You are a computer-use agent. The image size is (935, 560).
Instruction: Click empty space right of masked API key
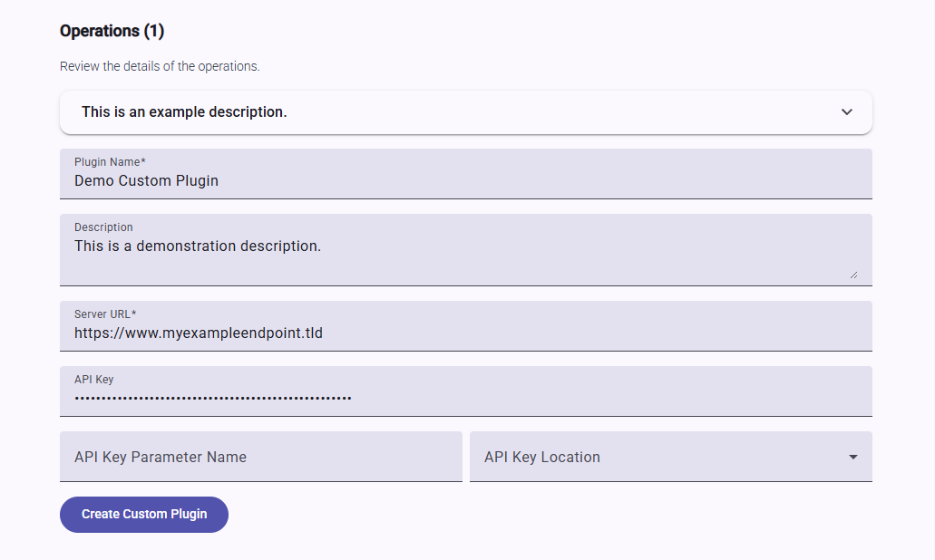pos(608,397)
